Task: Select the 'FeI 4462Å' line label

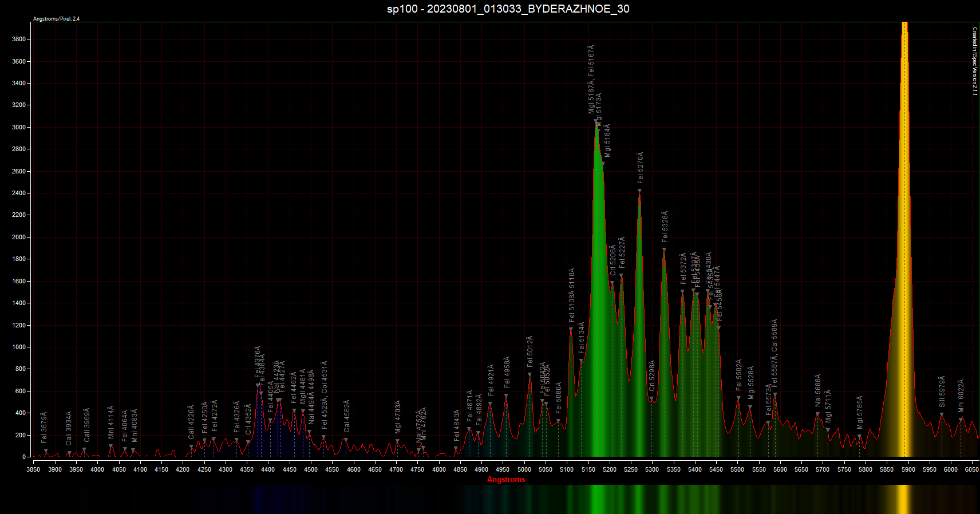Action: click(294, 388)
